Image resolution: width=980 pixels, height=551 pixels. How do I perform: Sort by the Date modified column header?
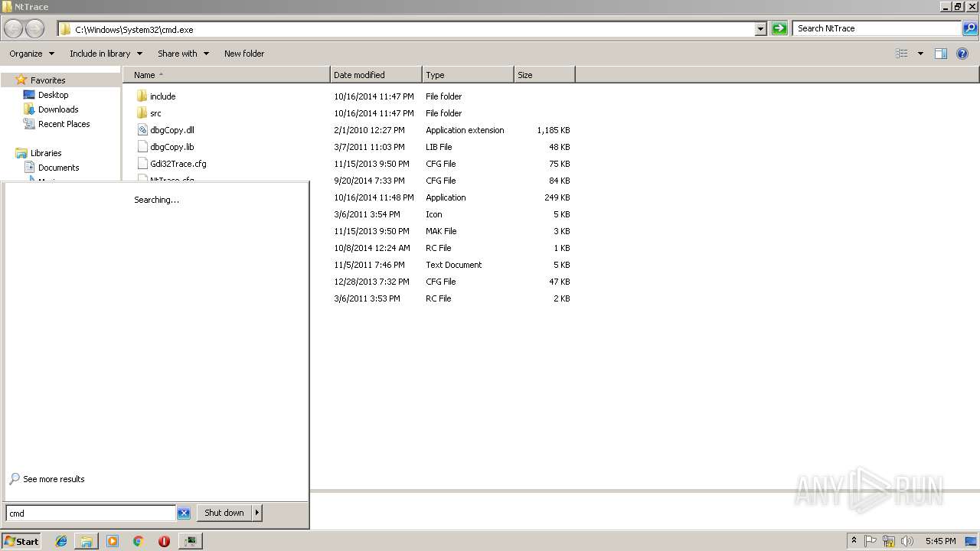point(376,75)
